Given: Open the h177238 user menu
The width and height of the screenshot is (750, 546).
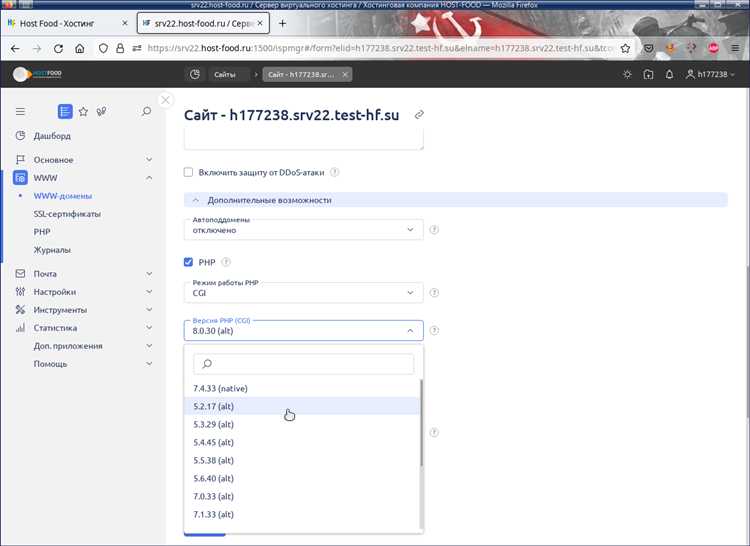Looking at the screenshot, I should coord(710,74).
